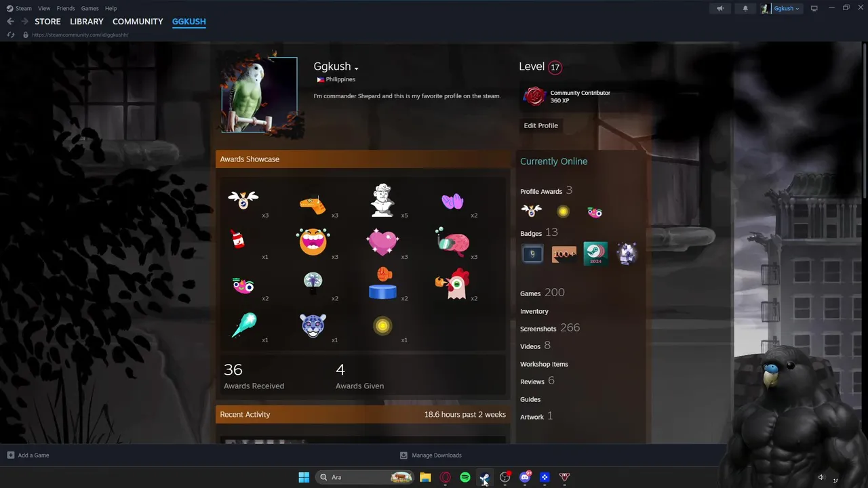Click the blue leopard face award
Viewport: 868px width, 488px height.
tap(313, 326)
